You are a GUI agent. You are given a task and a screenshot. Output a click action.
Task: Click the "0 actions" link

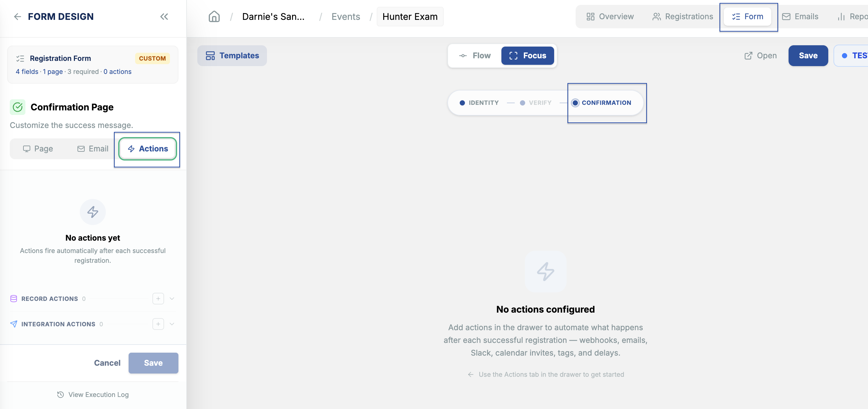click(118, 72)
